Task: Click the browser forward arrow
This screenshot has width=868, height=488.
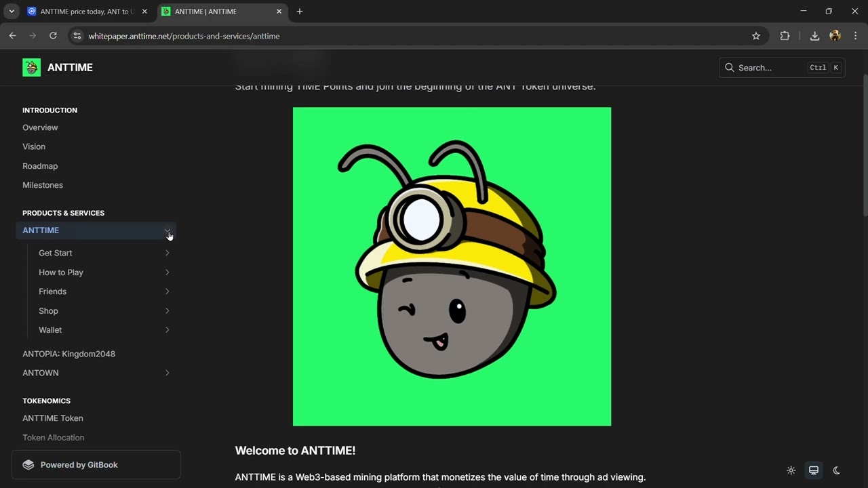Action: click(x=32, y=36)
